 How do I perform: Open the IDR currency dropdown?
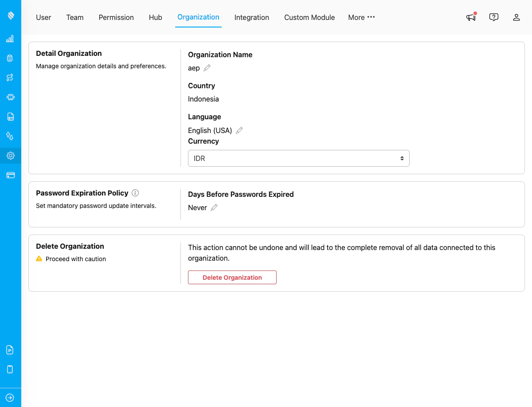pyautogui.click(x=299, y=158)
